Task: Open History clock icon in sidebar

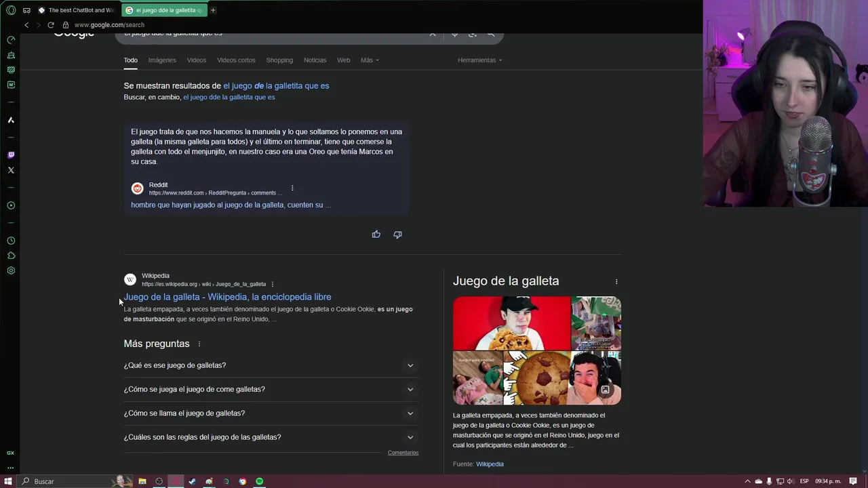Action: [x=11, y=241]
